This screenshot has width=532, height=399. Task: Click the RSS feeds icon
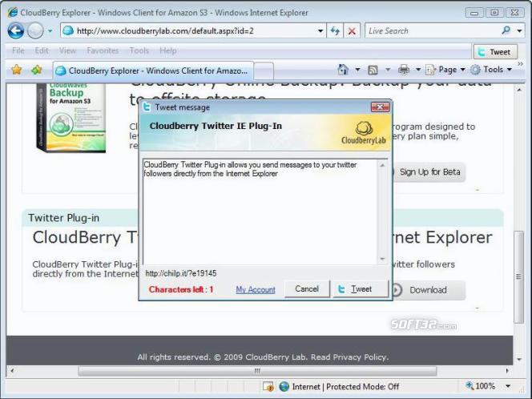(x=373, y=70)
